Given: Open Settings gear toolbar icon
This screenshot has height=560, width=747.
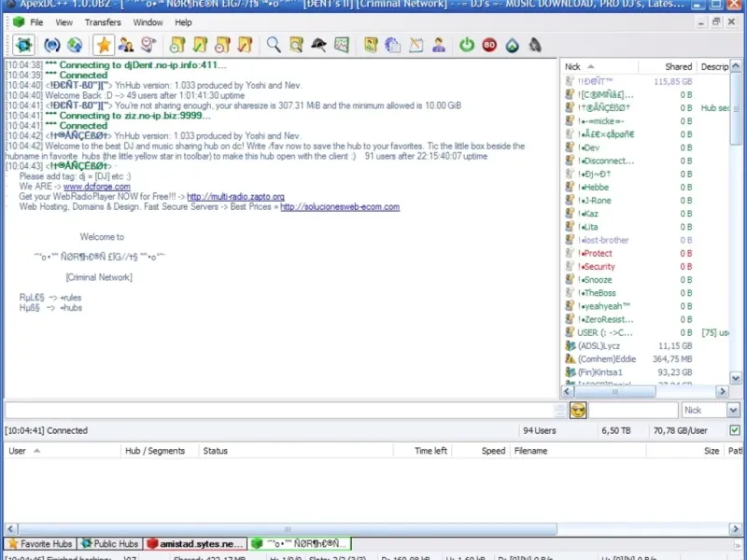Looking at the screenshot, I should (393, 45).
